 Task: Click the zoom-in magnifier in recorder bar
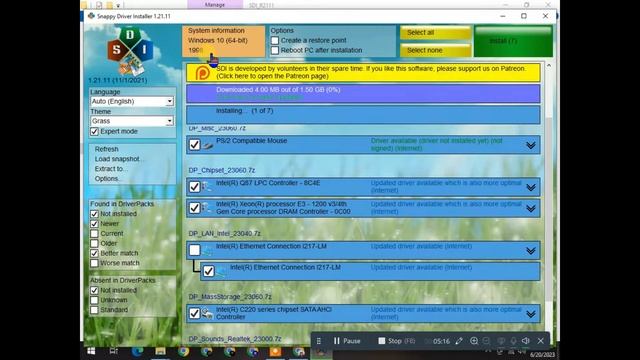pos(474,341)
